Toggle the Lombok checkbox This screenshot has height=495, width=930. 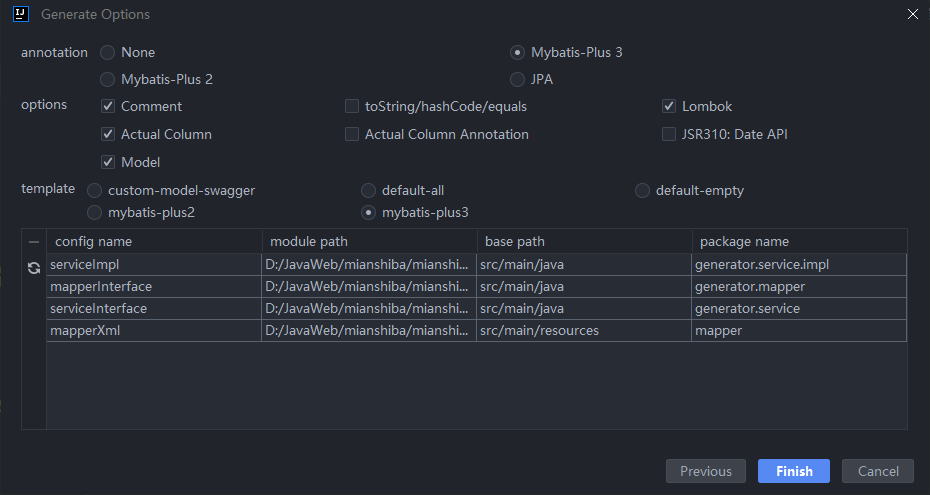coord(668,106)
